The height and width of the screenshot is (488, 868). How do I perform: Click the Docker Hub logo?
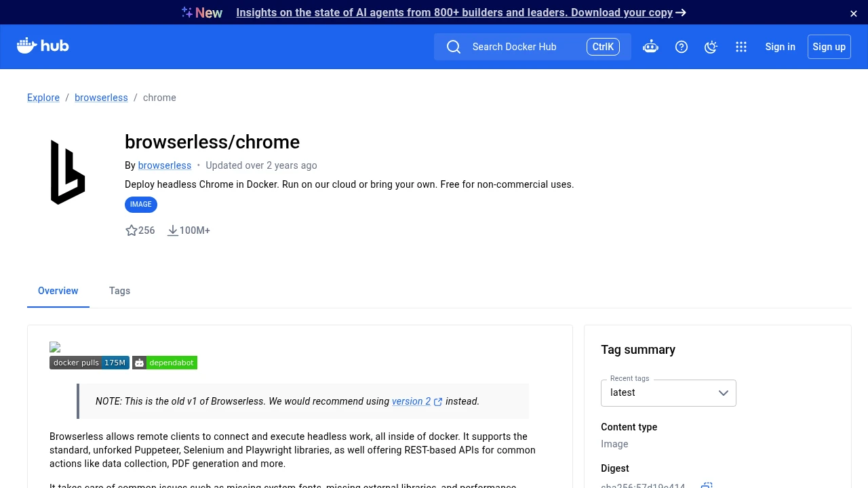43,46
